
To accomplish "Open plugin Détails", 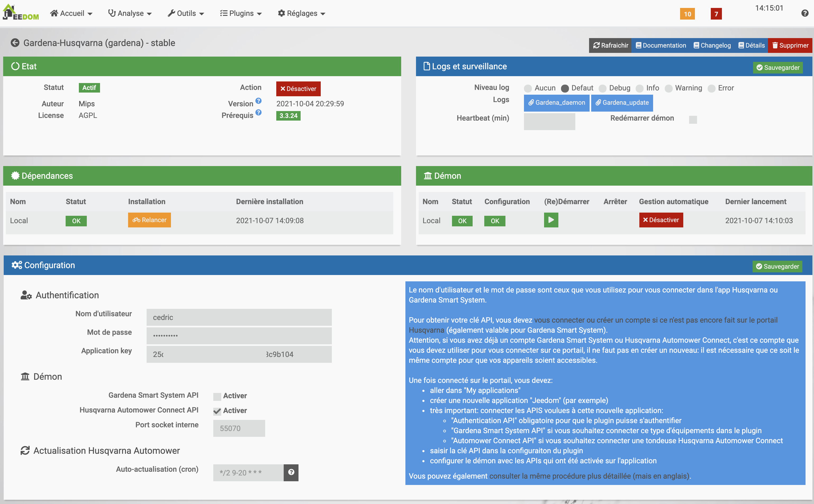I will [x=751, y=45].
